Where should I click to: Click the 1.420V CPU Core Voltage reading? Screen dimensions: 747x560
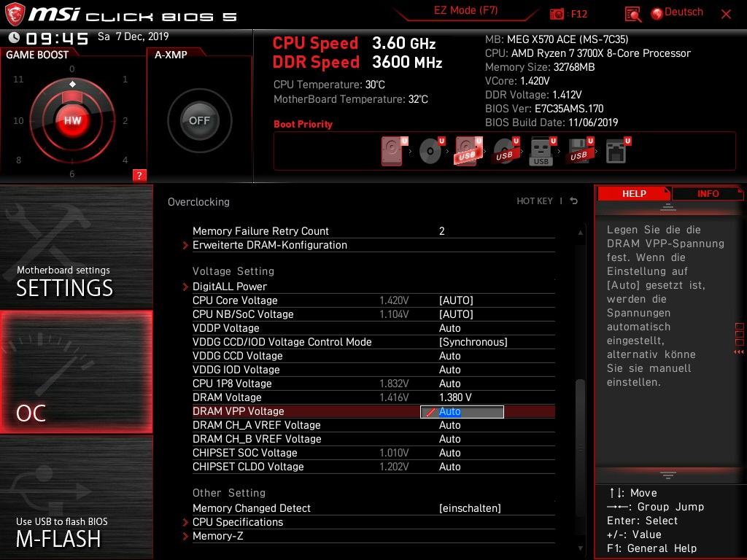pos(394,300)
